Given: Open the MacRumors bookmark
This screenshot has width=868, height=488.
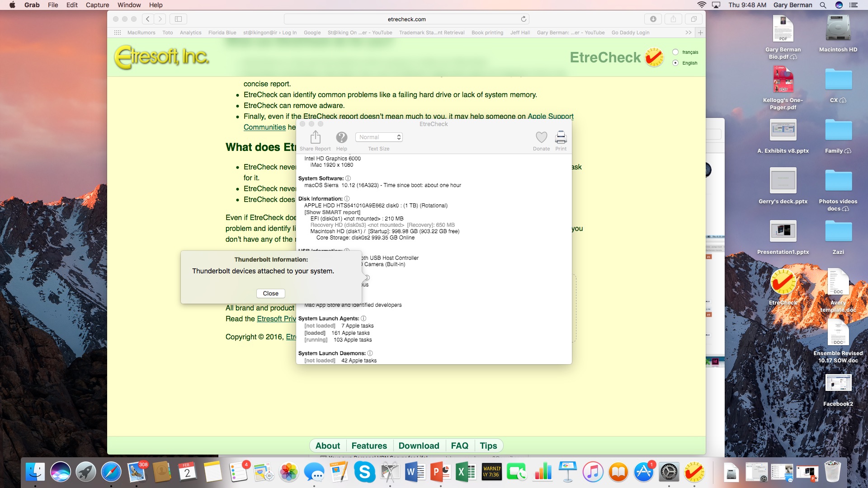Looking at the screenshot, I should (x=141, y=33).
